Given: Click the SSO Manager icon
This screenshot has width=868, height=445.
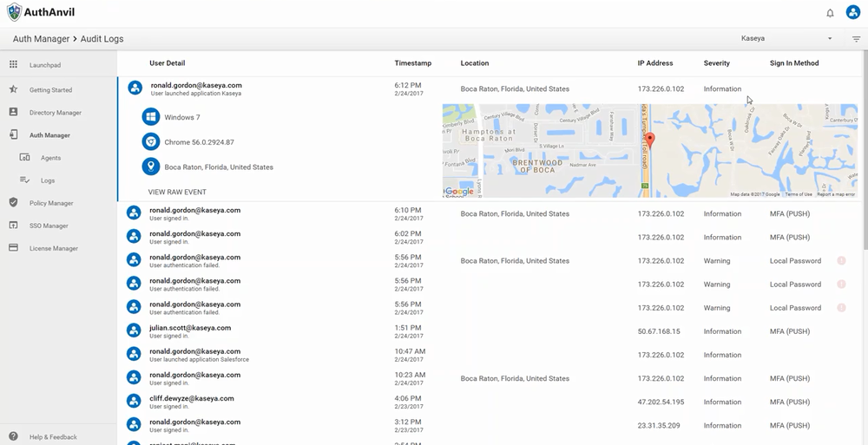Looking at the screenshot, I should click(x=13, y=226).
